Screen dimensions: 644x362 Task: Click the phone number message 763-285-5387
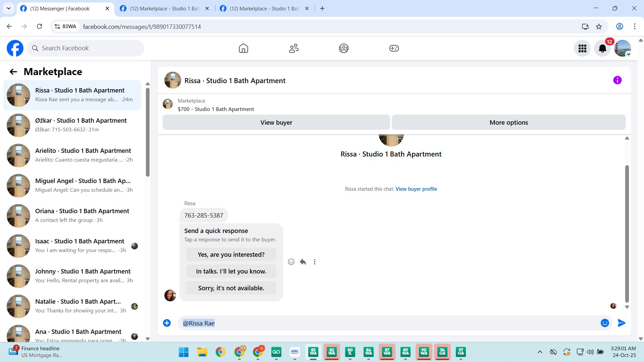pyautogui.click(x=204, y=215)
